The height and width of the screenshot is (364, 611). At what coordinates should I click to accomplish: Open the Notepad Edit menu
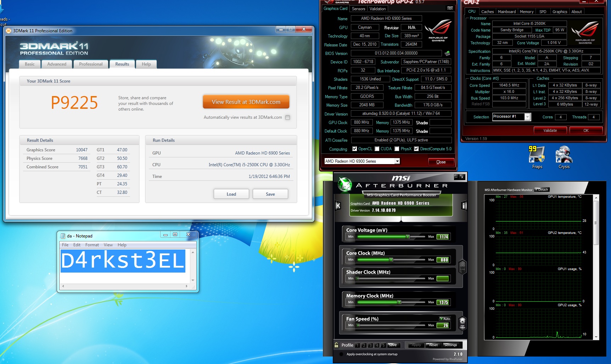pyautogui.click(x=77, y=245)
